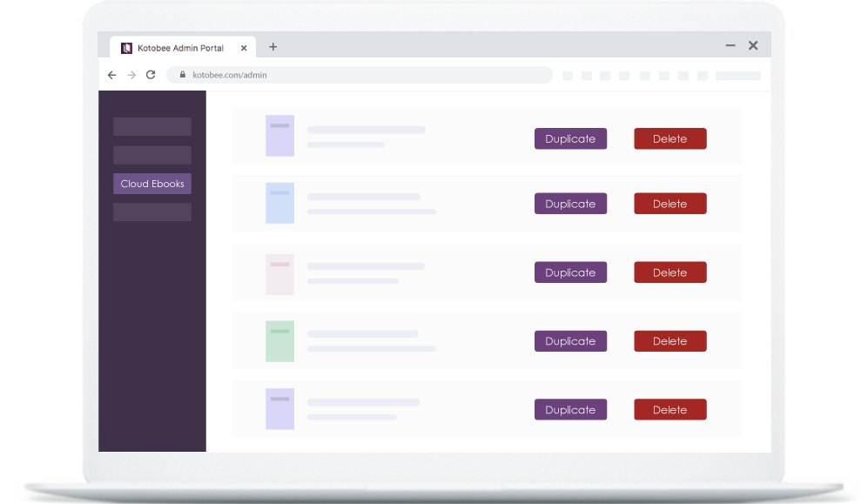Click the first purple ebook cover icon
The height and width of the screenshot is (504, 868).
tap(279, 135)
